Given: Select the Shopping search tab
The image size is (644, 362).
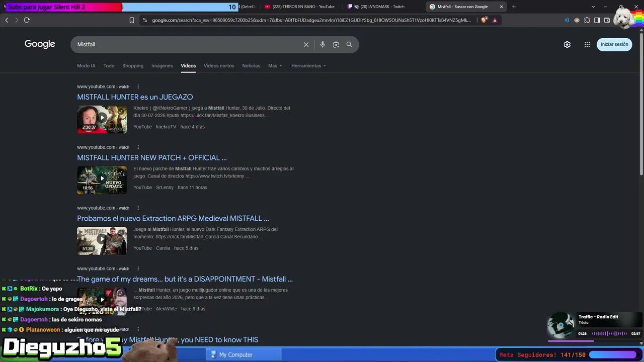Looking at the screenshot, I should click(x=133, y=66).
